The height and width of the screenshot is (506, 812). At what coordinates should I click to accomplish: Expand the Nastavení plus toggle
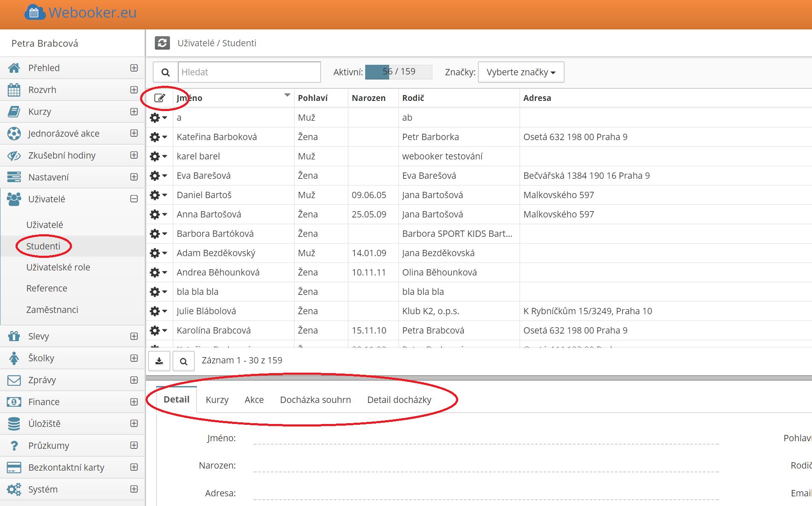pos(134,177)
